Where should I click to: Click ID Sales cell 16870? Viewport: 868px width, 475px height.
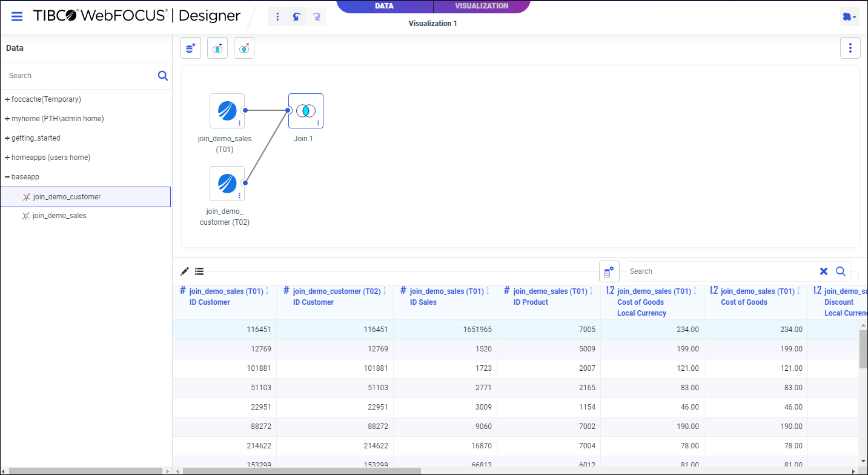point(445,446)
